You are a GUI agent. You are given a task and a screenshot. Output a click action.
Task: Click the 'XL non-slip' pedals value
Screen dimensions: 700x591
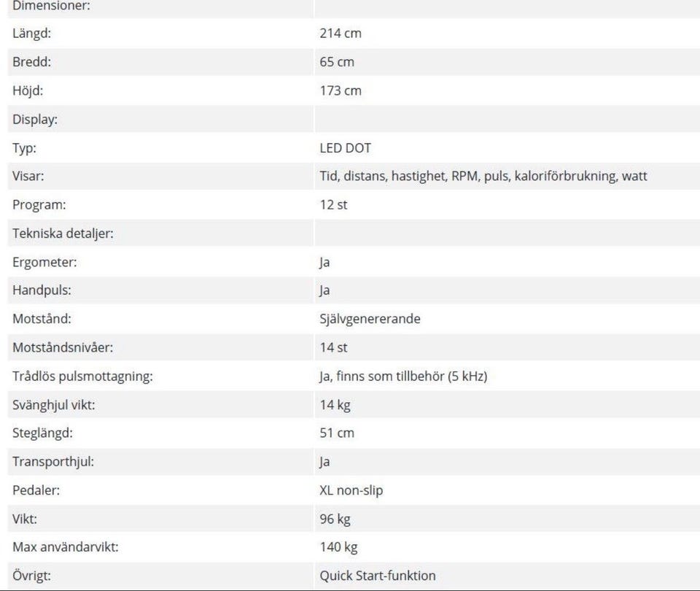(x=351, y=490)
